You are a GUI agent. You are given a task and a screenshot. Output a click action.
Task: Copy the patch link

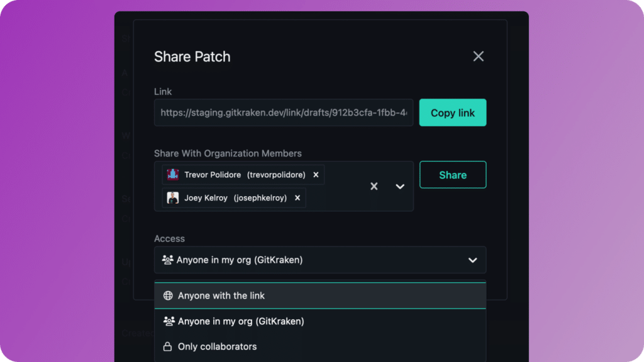[x=453, y=112]
